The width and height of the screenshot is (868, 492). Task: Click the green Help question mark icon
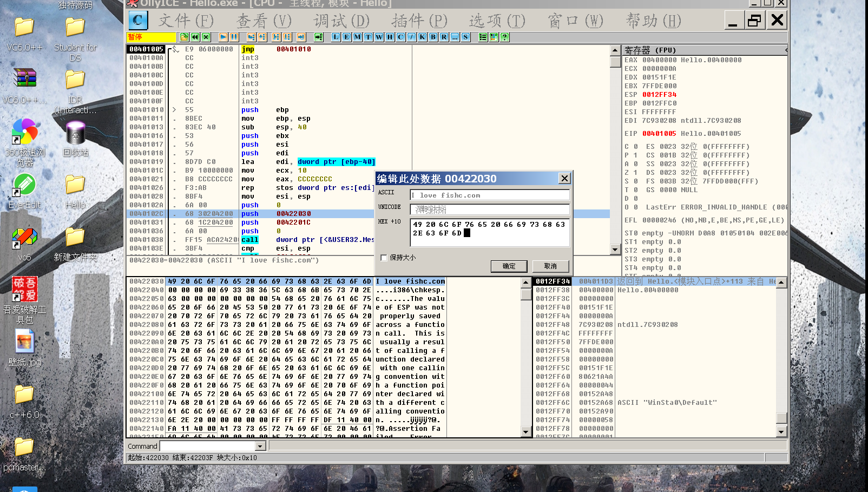[504, 37]
